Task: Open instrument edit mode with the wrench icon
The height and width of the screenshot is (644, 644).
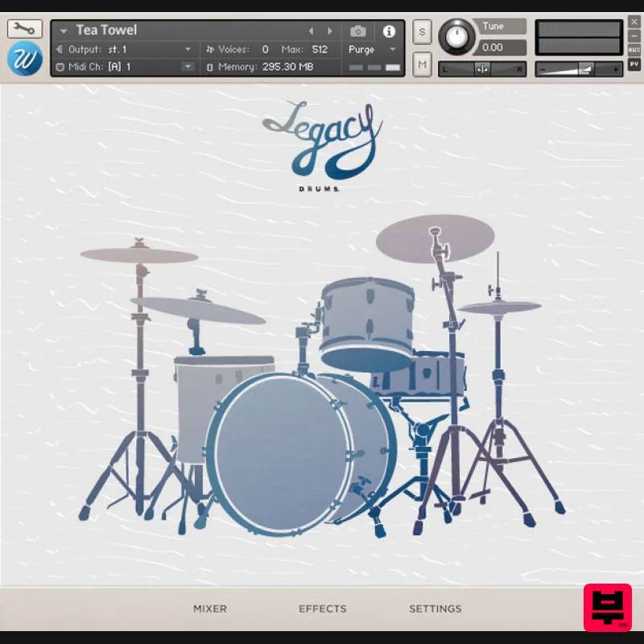Action: pyautogui.click(x=24, y=28)
